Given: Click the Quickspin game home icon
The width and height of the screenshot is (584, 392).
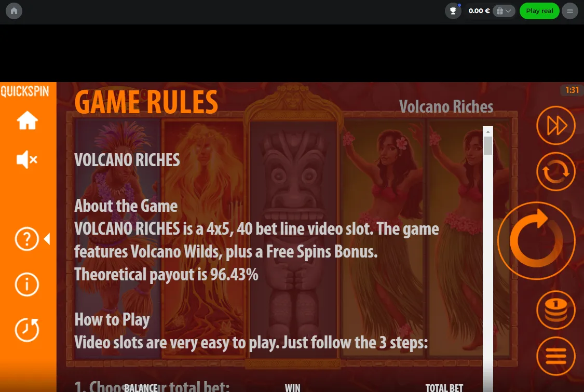Looking at the screenshot, I should (x=27, y=120).
